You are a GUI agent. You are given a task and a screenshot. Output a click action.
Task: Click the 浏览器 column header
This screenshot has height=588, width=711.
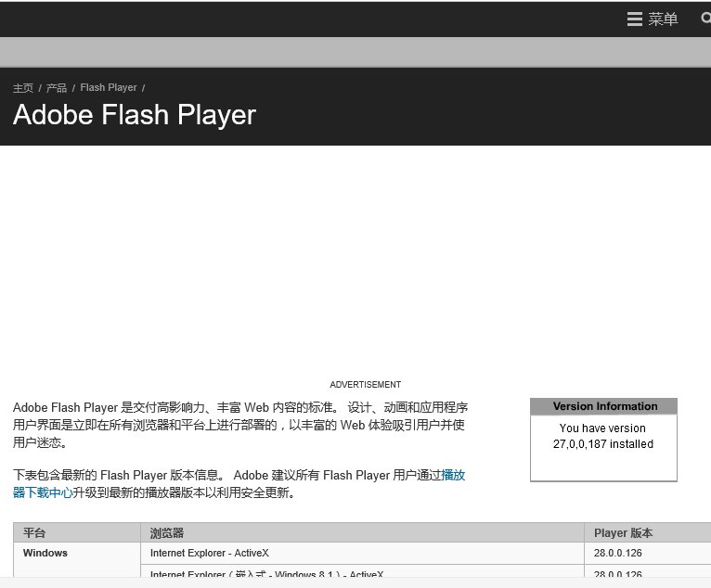[x=362, y=532]
